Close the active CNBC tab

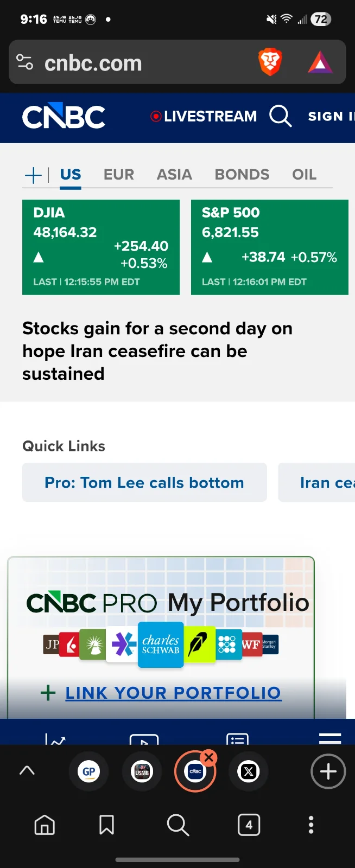tap(208, 757)
